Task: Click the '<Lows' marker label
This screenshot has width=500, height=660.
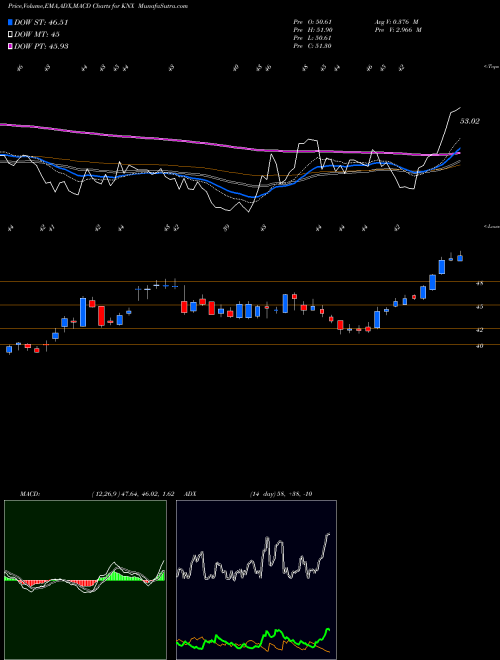Action: (x=491, y=226)
